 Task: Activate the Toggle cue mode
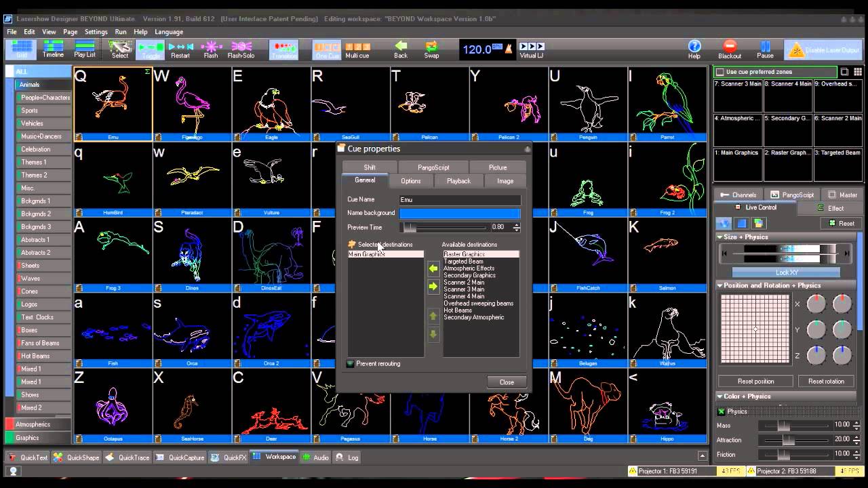pos(150,49)
